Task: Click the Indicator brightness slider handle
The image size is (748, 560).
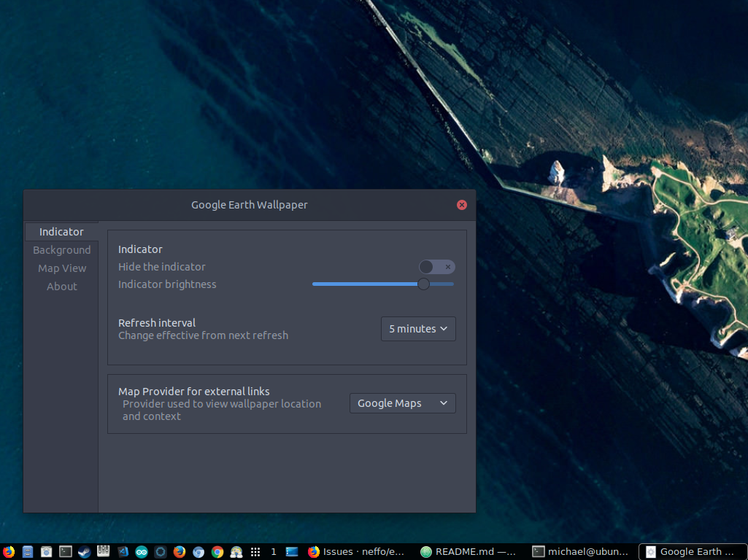Action: point(423,284)
